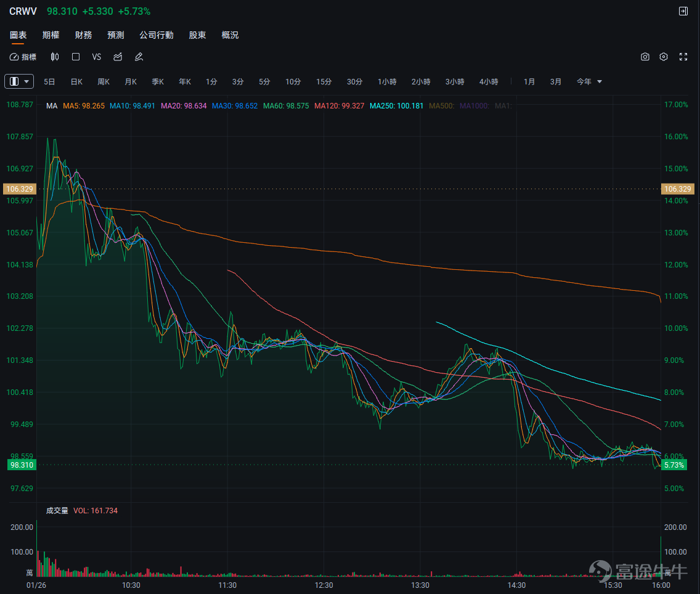This screenshot has width=700, height=594.
Task: Select the 10分 interval
Action: pos(293,82)
